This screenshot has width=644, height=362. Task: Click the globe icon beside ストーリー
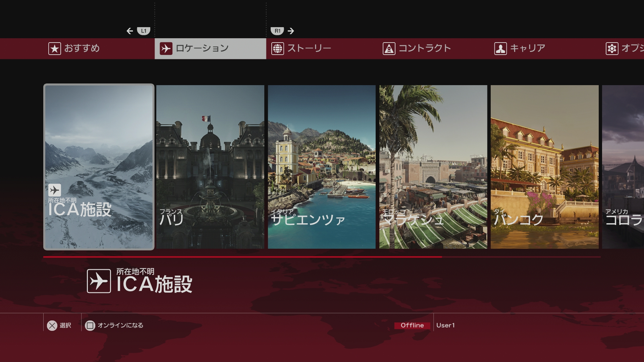277,49
